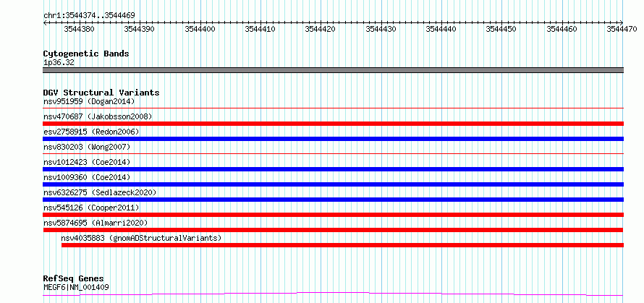
Task: Click the blue bar for esv2758915
Action: 333,139
